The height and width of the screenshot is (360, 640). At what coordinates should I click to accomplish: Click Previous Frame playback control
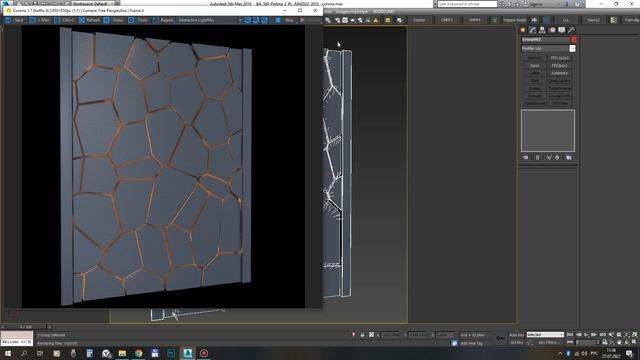(578, 335)
